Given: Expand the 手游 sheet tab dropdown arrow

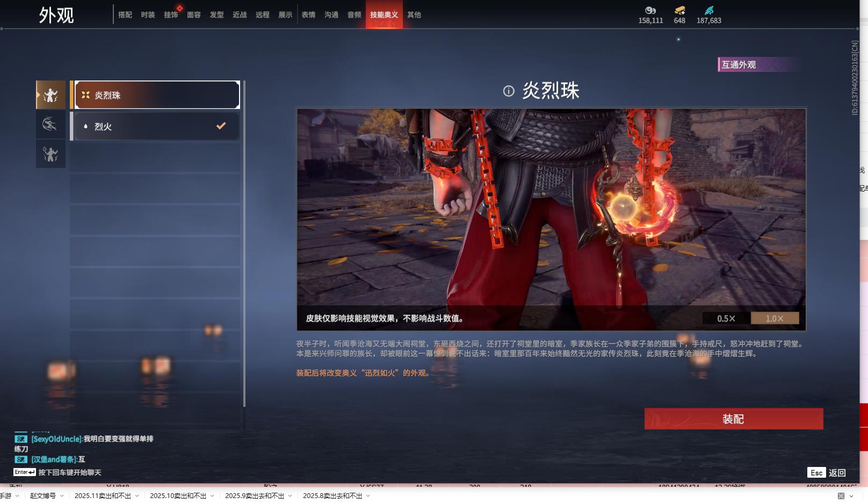Looking at the screenshot, I should (x=17, y=496).
